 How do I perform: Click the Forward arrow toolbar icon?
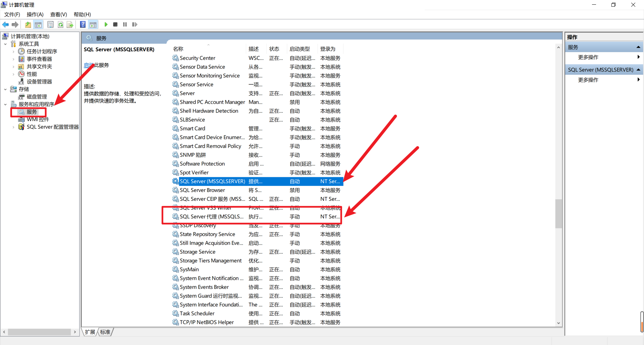pos(15,24)
